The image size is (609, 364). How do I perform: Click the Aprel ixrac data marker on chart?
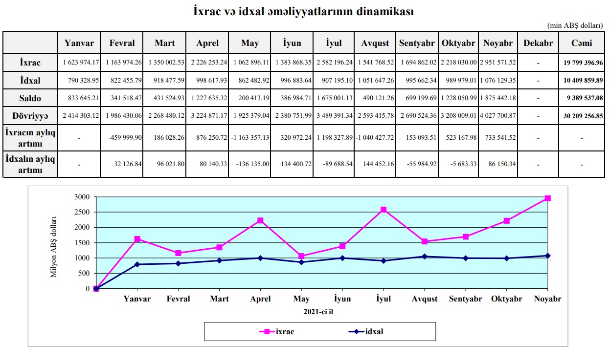tap(260, 220)
